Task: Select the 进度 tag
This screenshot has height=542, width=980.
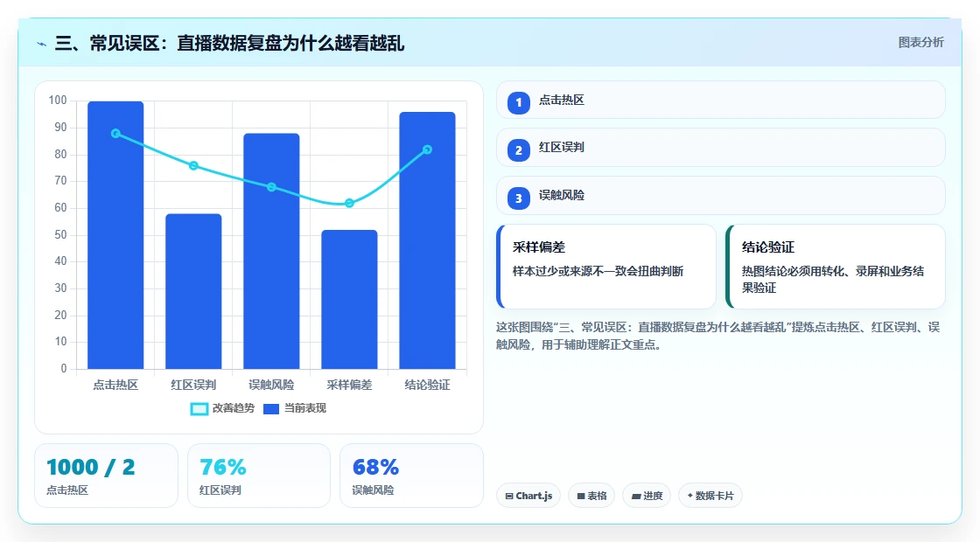Action: pos(647,496)
